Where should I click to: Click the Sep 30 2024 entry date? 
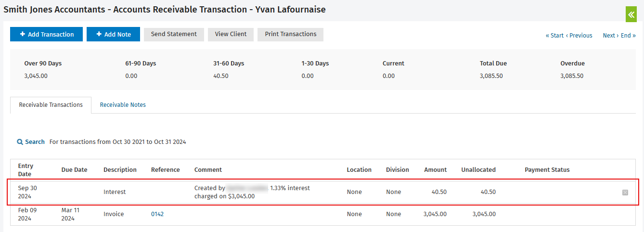(27, 192)
